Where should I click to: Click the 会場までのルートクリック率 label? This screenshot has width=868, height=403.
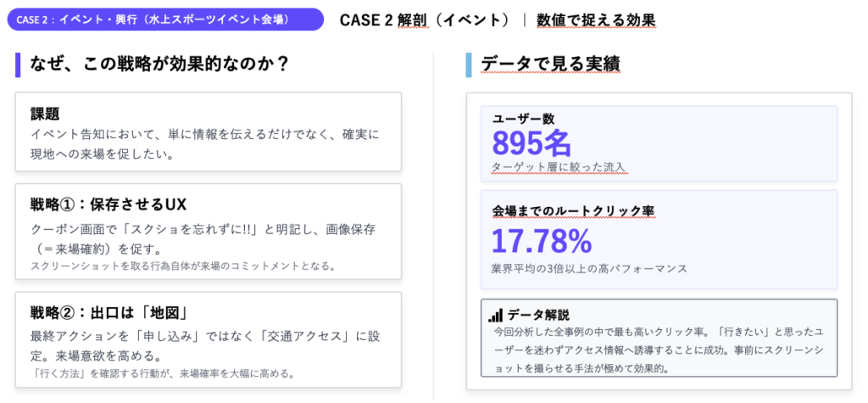click(573, 210)
